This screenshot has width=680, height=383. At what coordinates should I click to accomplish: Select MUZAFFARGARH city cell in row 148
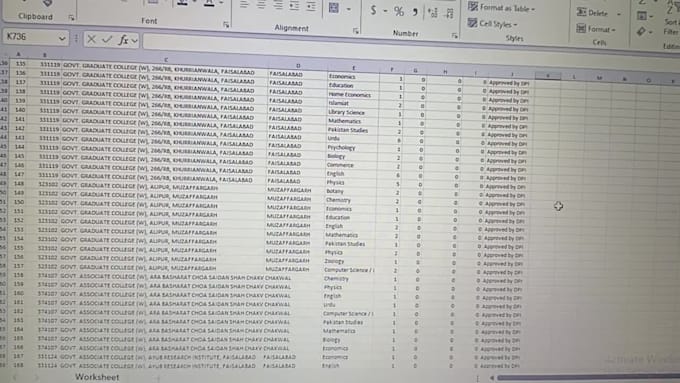[x=289, y=190]
